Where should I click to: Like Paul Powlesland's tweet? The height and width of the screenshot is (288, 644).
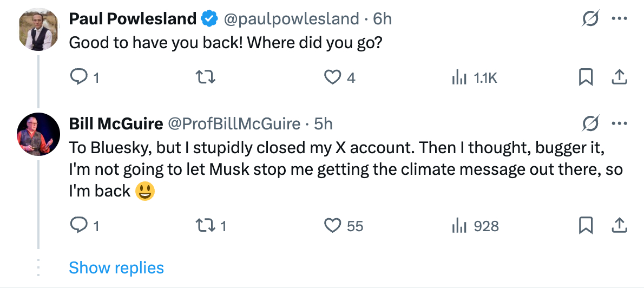332,78
